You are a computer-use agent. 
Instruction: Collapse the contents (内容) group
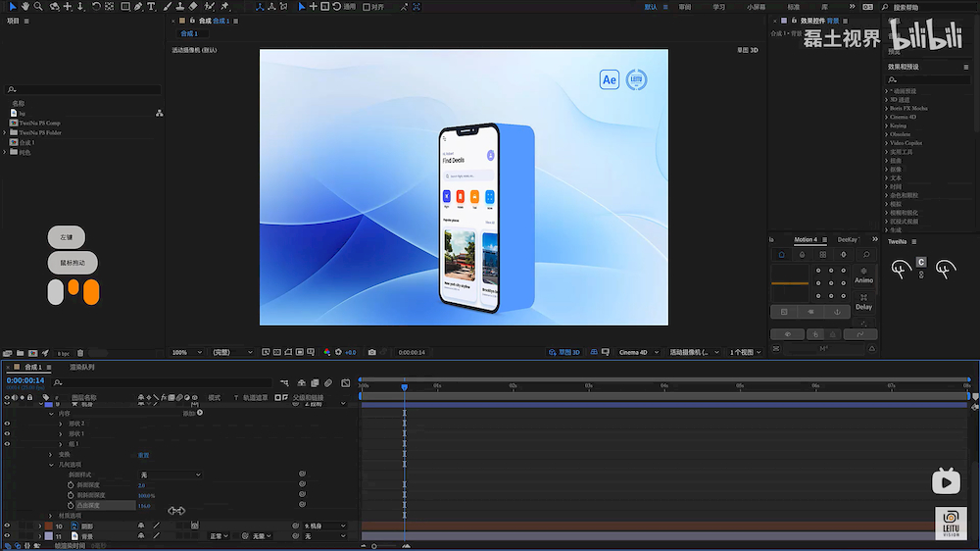coord(51,414)
